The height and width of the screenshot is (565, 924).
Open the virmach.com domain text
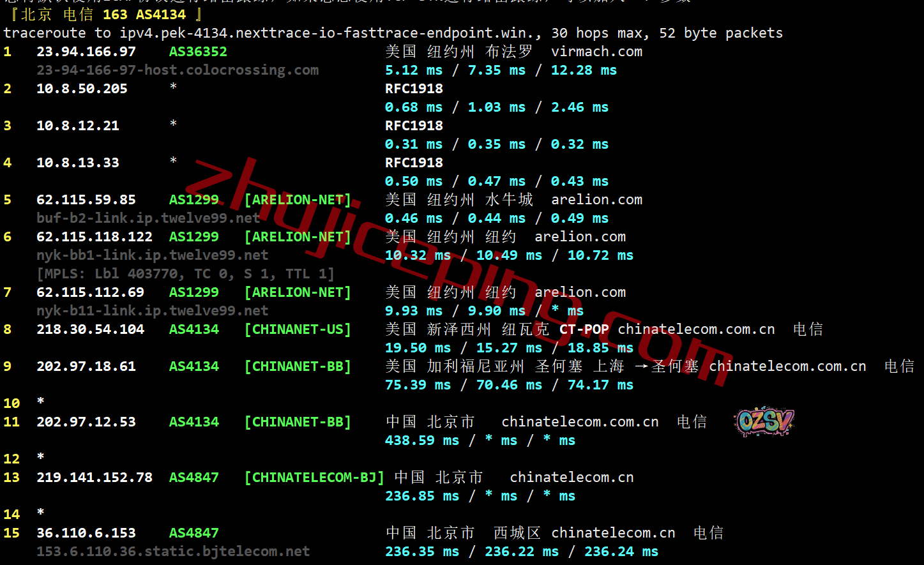596,52
